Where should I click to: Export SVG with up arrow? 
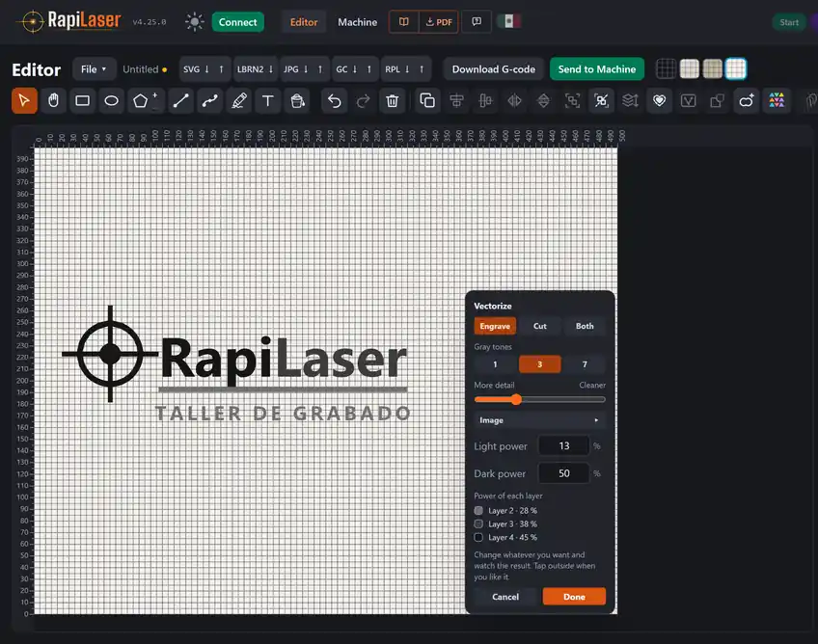[221, 68]
